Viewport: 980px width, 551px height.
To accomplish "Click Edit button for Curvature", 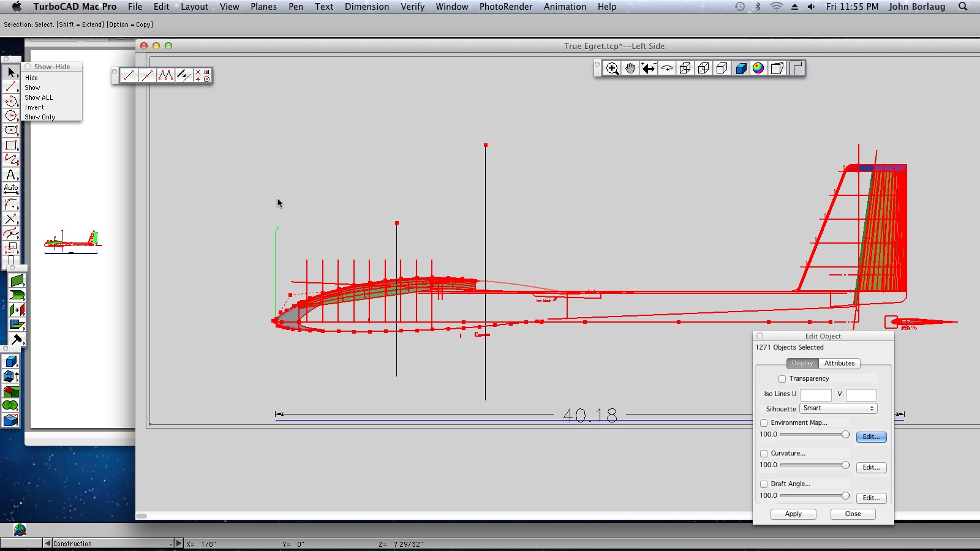I will pos(871,468).
